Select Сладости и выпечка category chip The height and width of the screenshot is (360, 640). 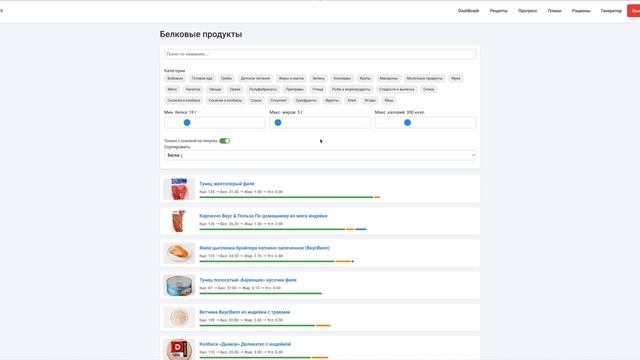397,89
